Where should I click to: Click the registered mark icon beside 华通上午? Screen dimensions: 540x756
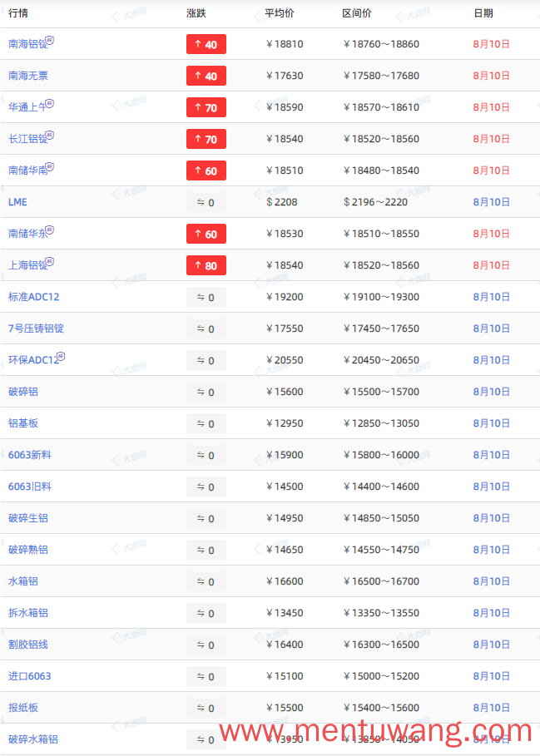50,103
